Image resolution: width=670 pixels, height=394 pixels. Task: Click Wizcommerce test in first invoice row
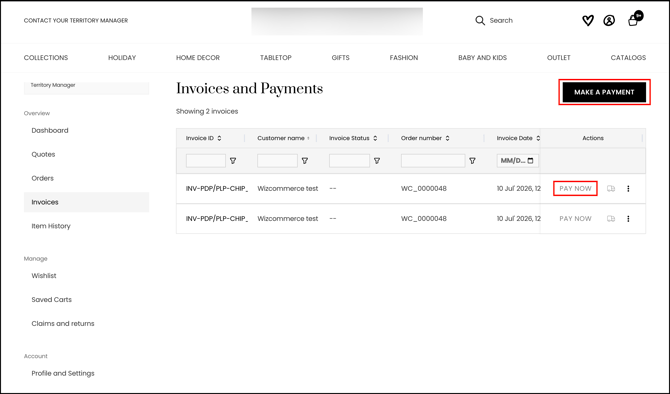[288, 188]
